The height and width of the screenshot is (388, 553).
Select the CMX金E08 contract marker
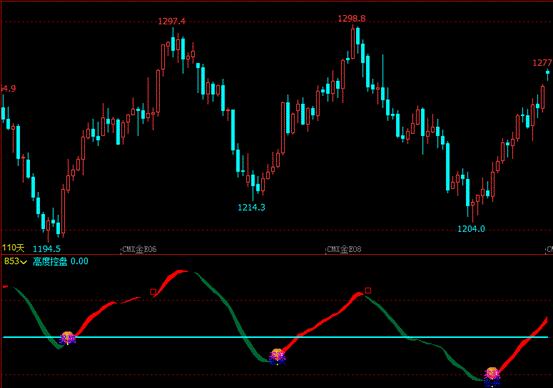point(344,250)
